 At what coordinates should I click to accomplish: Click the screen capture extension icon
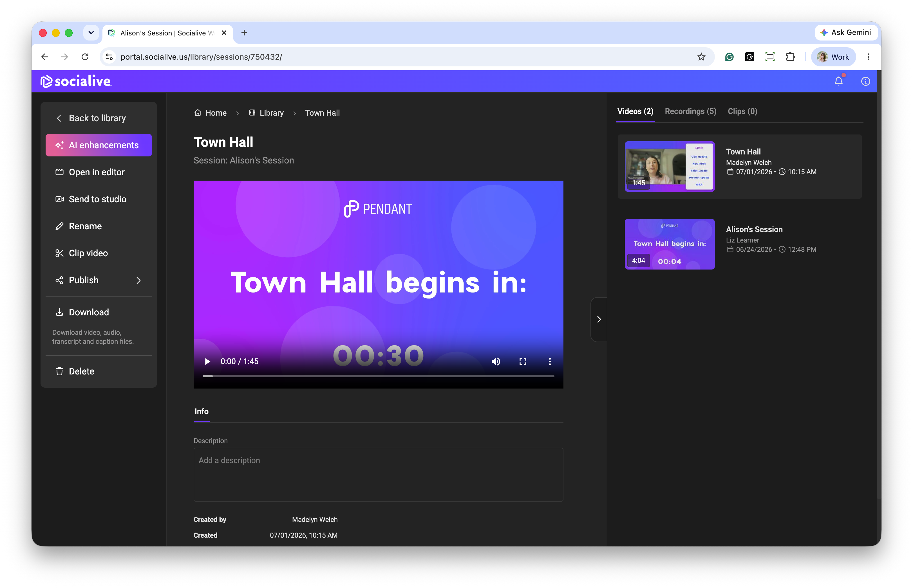770,57
